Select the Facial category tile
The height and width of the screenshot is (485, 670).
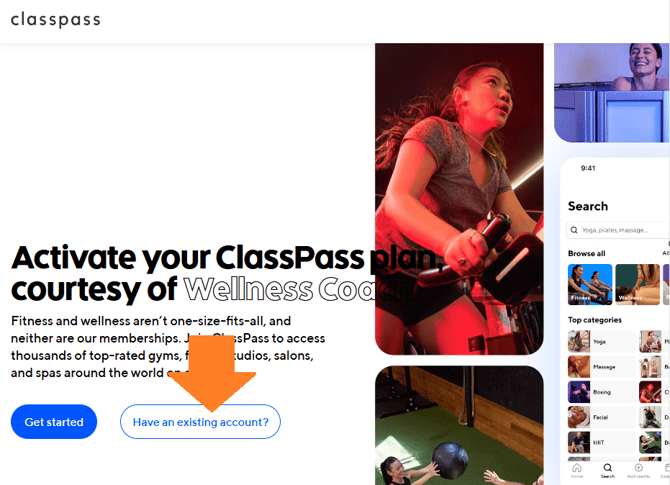602,417
